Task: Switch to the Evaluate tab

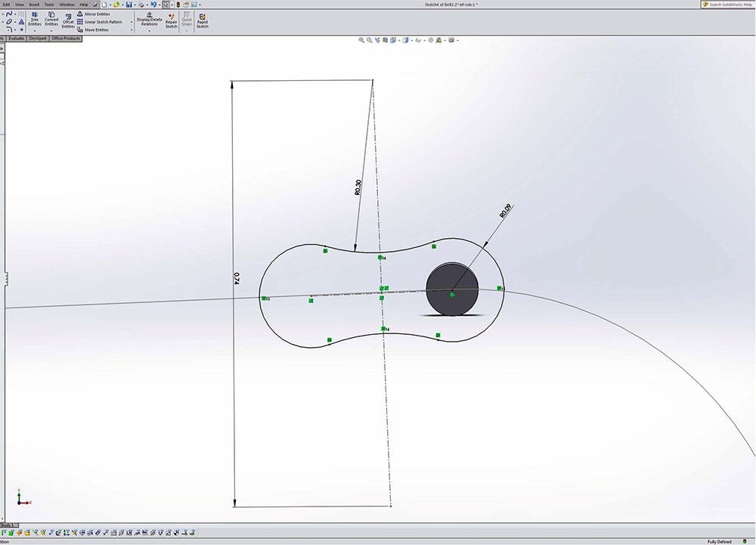Action: (x=17, y=38)
